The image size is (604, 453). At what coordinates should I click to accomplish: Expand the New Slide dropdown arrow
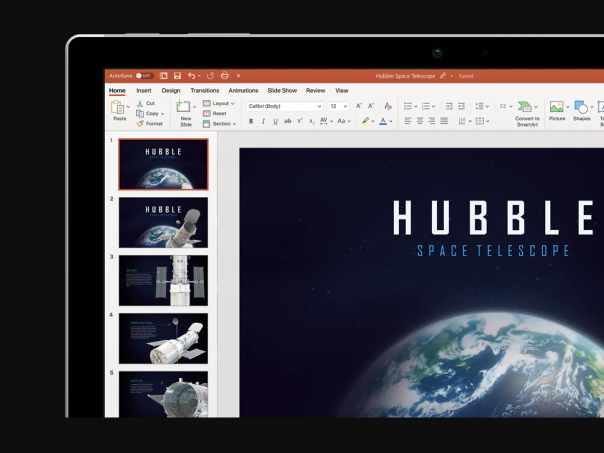(195, 107)
